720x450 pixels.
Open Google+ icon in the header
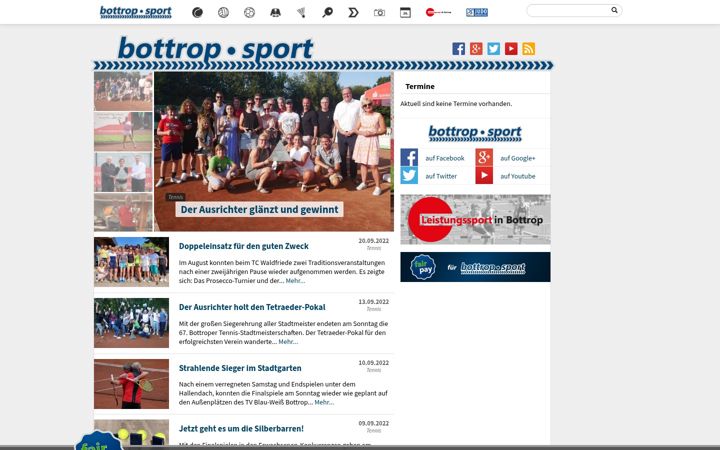(x=476, y=49)
